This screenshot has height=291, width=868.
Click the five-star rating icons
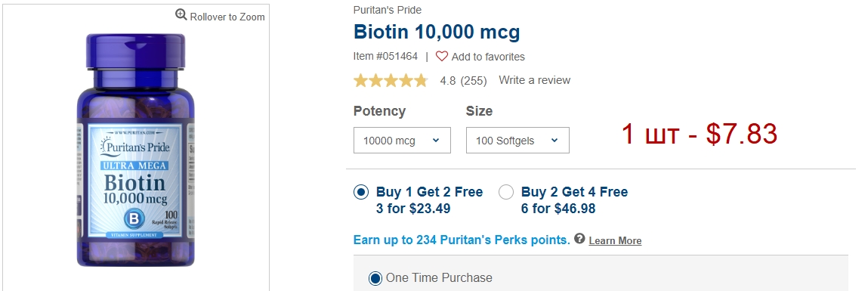point(391,81)
